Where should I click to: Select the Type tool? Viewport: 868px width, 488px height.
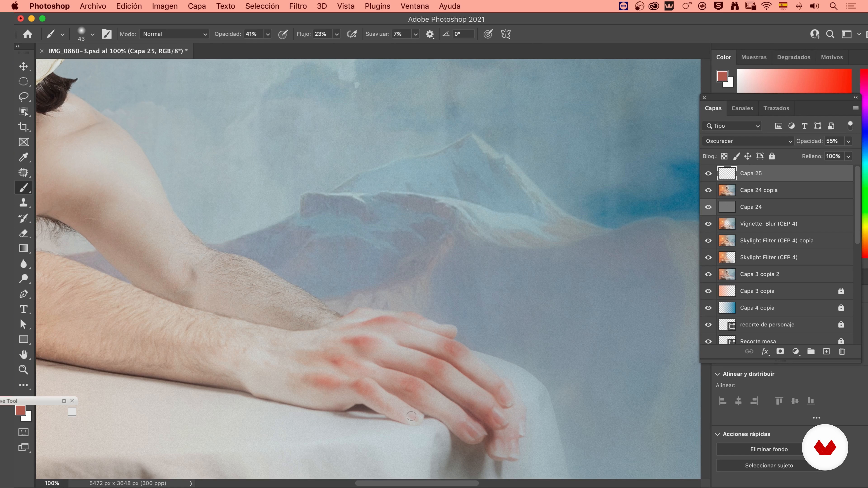click(23, 309)
